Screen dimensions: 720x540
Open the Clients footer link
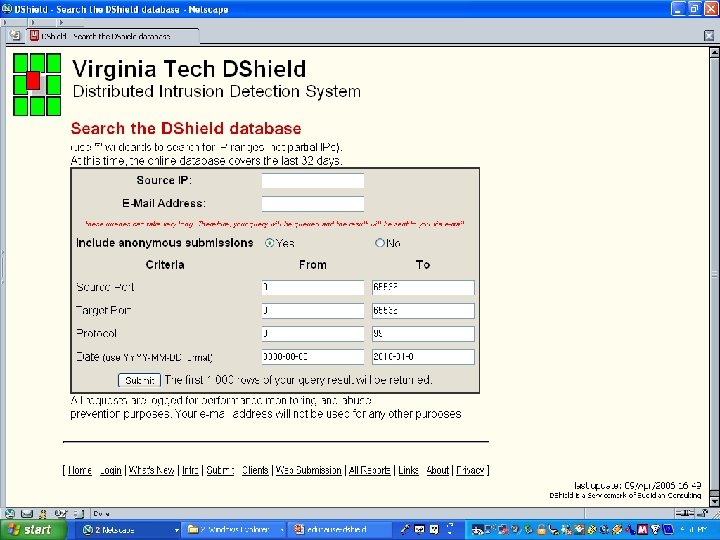255,470
